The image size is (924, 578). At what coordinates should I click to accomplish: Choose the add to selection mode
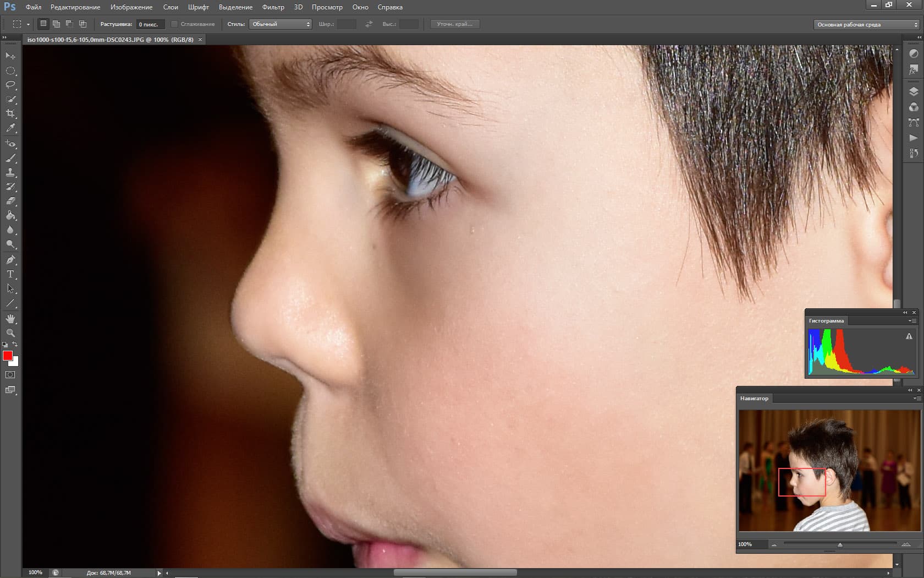pyautogui.click(x=56, y=24)
